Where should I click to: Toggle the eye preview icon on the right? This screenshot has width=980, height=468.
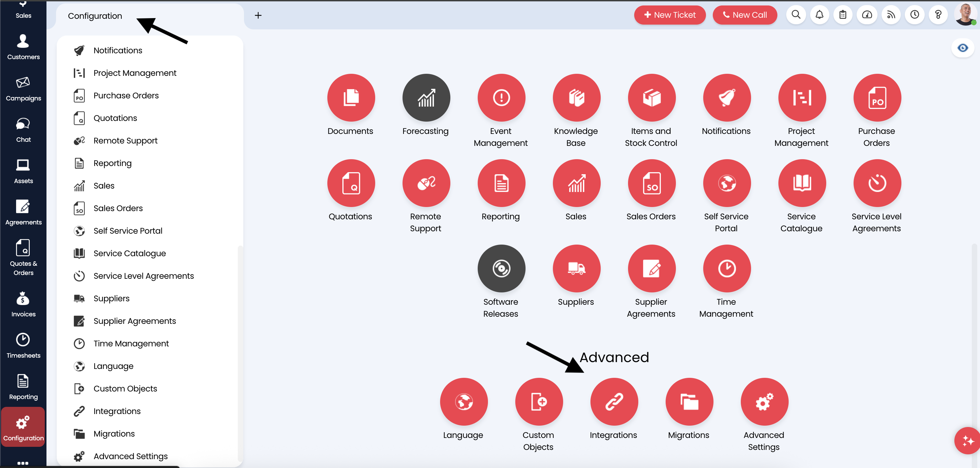pyautogui.click(x=963, y=47)
